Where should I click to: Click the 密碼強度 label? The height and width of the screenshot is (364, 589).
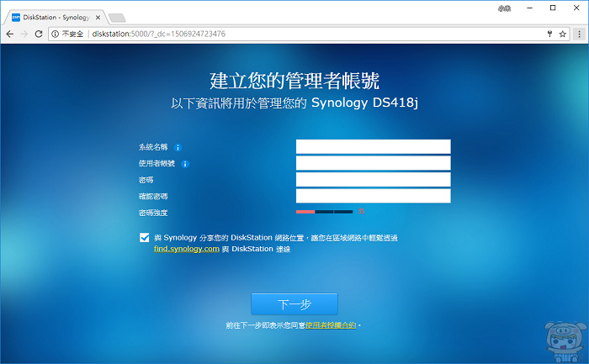[153, 213]
